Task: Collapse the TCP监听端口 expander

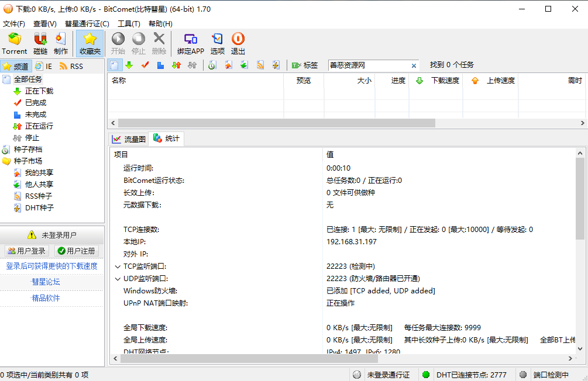Action: [117, 266]
